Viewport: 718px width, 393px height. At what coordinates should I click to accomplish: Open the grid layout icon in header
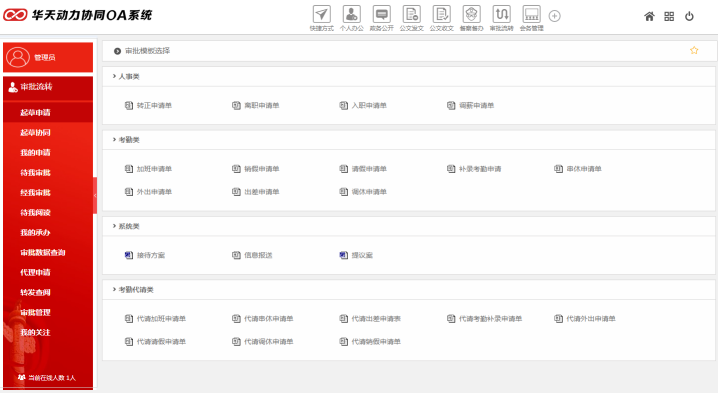[669, 16]
